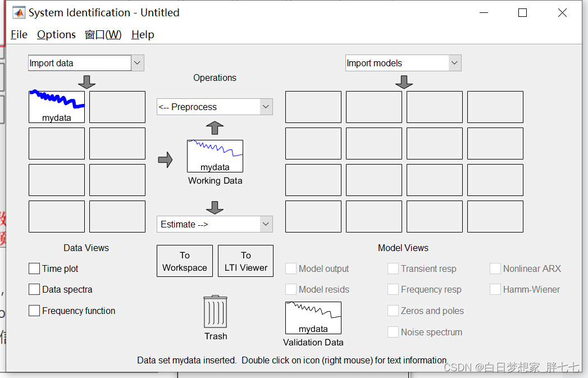Check the Frequency resp box
Viewport: 588px width, 378px height.
click(393, 289)
